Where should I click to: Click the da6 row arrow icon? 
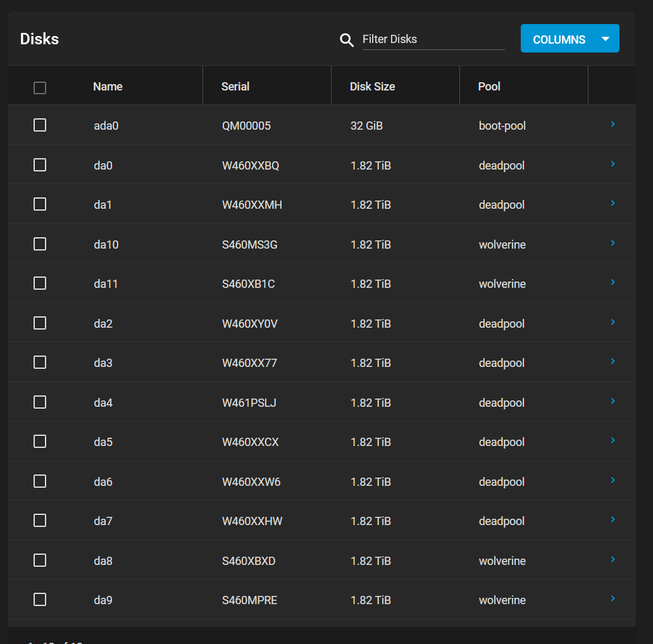coord(613,481)
